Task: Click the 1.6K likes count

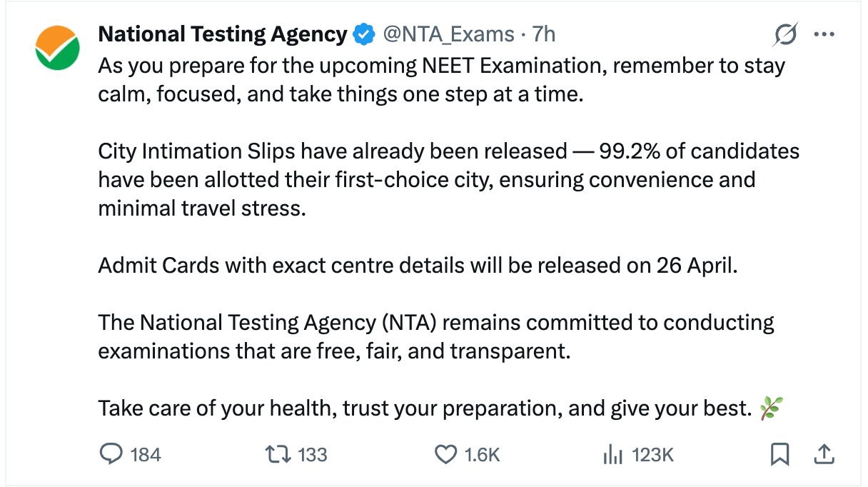Action: pyautogui.click(x=482, y=454)
